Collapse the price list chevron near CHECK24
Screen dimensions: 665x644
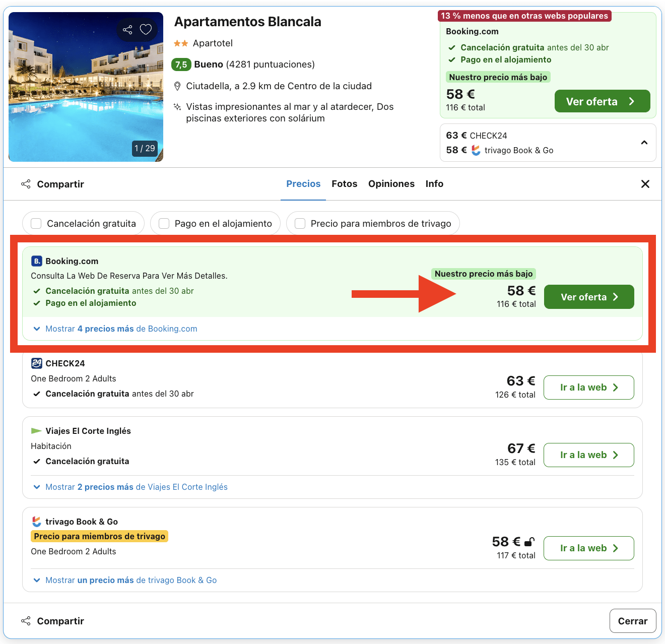(x=644, y=143)
